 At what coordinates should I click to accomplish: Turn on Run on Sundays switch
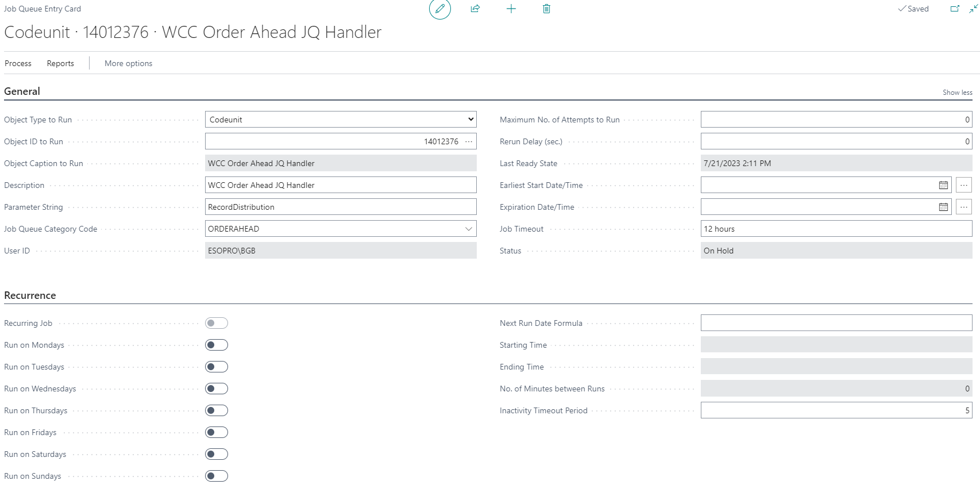point(217,476)
